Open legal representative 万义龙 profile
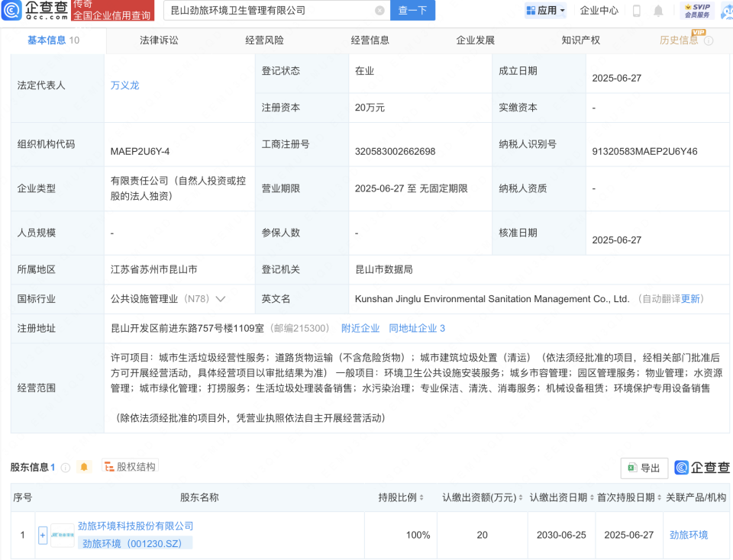Viewport: 733px width, 560px height. 124,85
